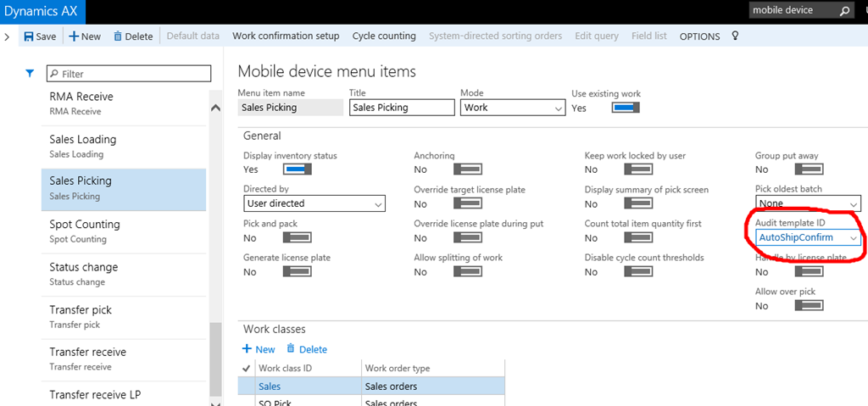
Task: Click the lightbulb icon beside OPTIONS
Action: point(735,36)
